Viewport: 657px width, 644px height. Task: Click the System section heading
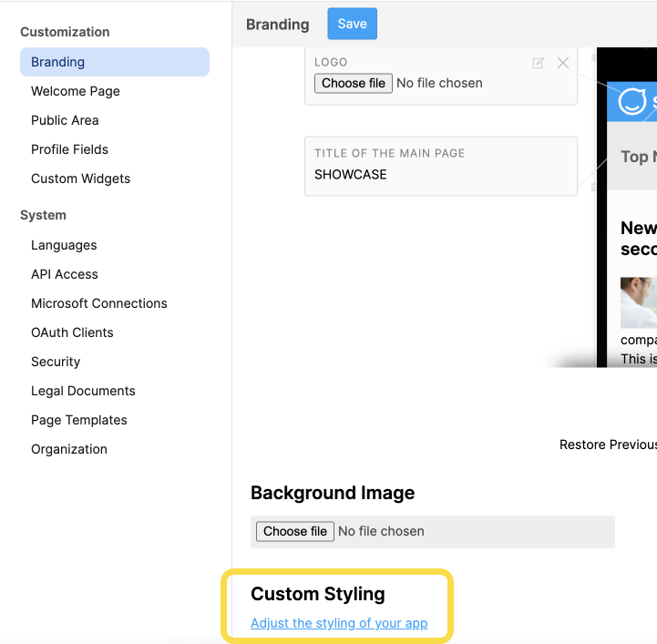[x=43, y=215]
